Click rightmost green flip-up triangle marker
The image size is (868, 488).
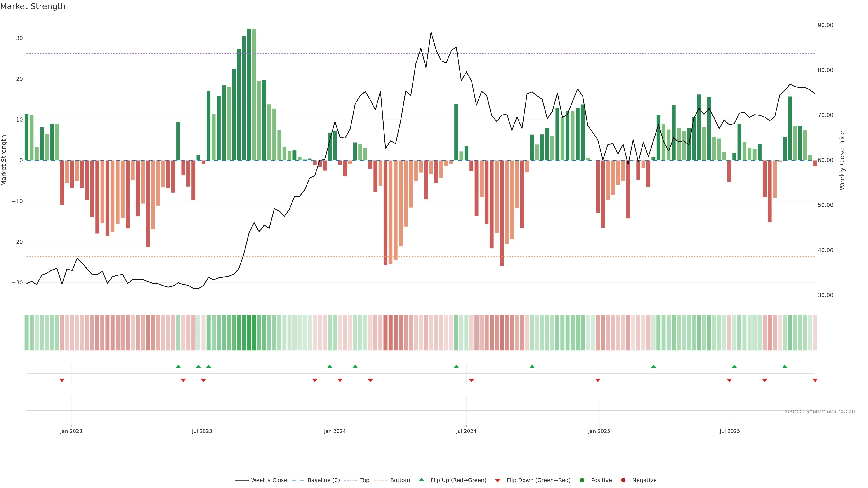coord(785,366)
